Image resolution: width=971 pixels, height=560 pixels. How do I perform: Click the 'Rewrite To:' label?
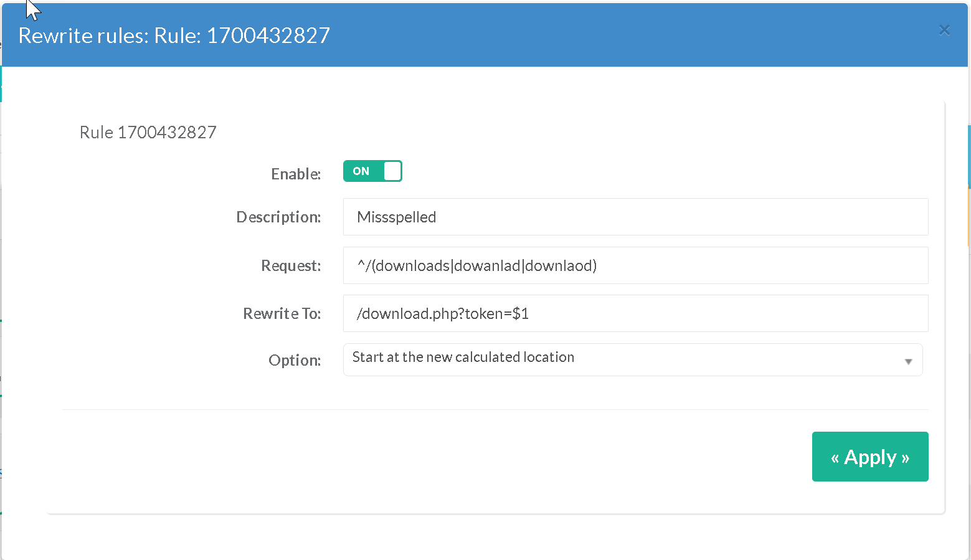[282, 313]
